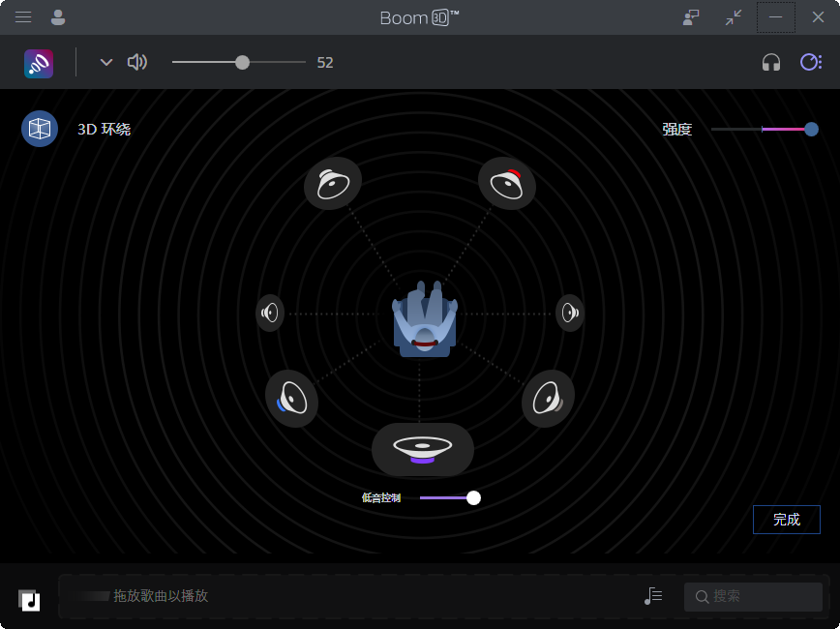Screen dimensions: 840x629
Task: Switch to compact mini window mode
Action: (x=734, y=17)
